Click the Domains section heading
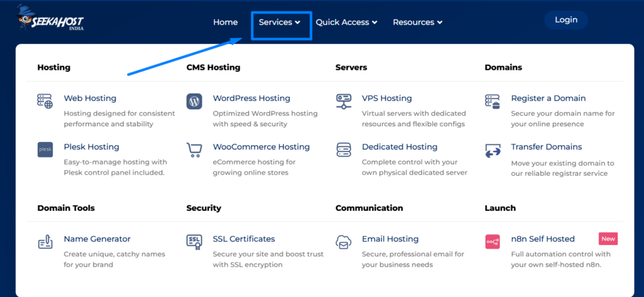 tap(503, 67)
